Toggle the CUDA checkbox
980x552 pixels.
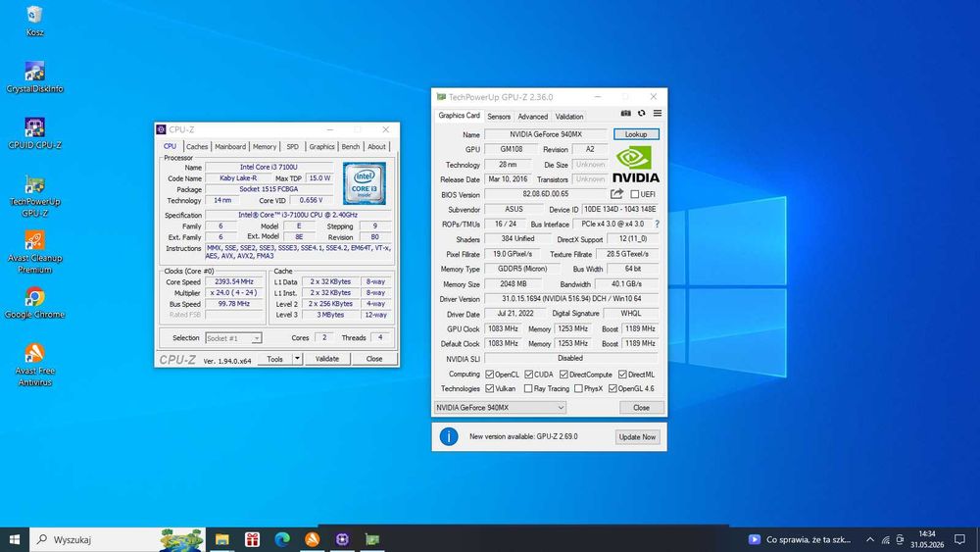529,375
